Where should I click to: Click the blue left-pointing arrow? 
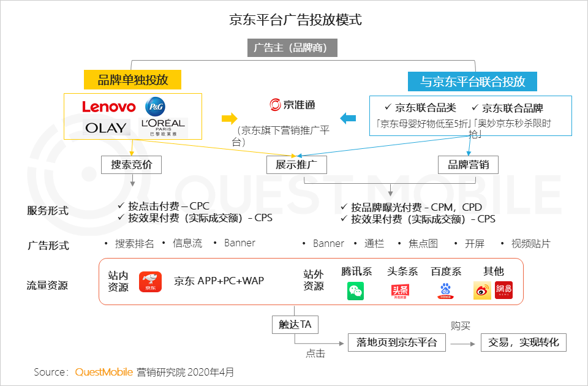tap(348, 118)
